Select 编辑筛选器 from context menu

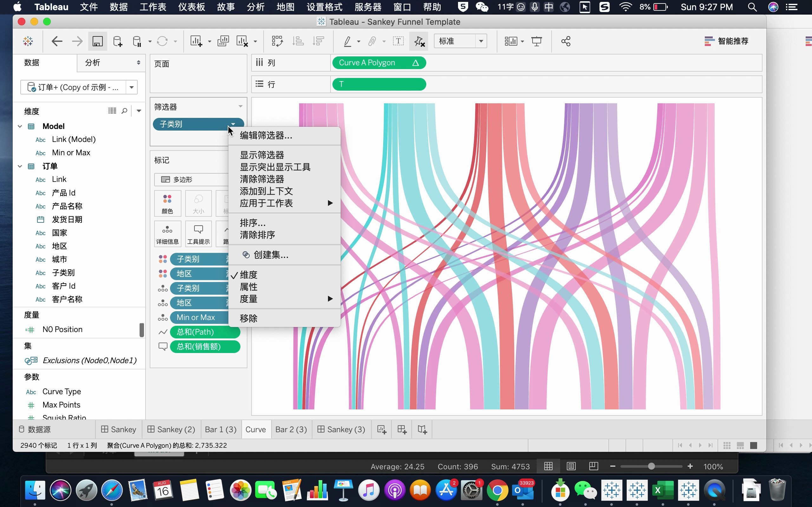click(266, 135)
